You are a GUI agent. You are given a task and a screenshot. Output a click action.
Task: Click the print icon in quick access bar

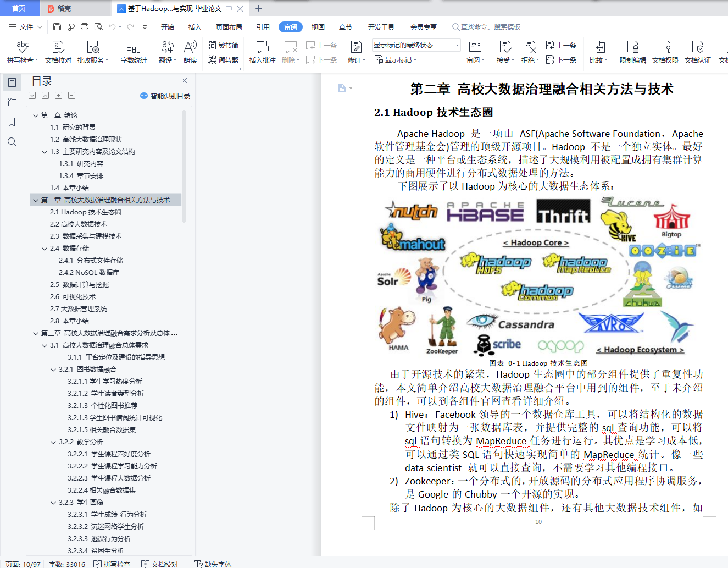[x=85, y=26]
